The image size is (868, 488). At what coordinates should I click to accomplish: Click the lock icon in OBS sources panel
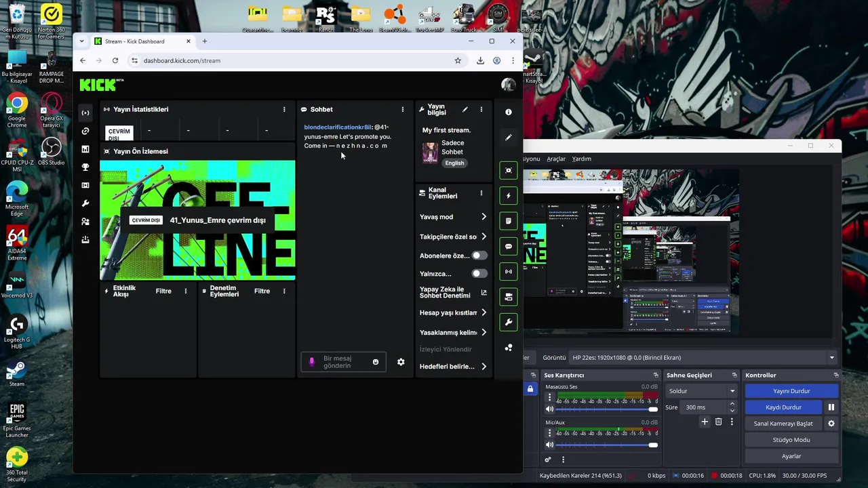click(x=530, y=388)
